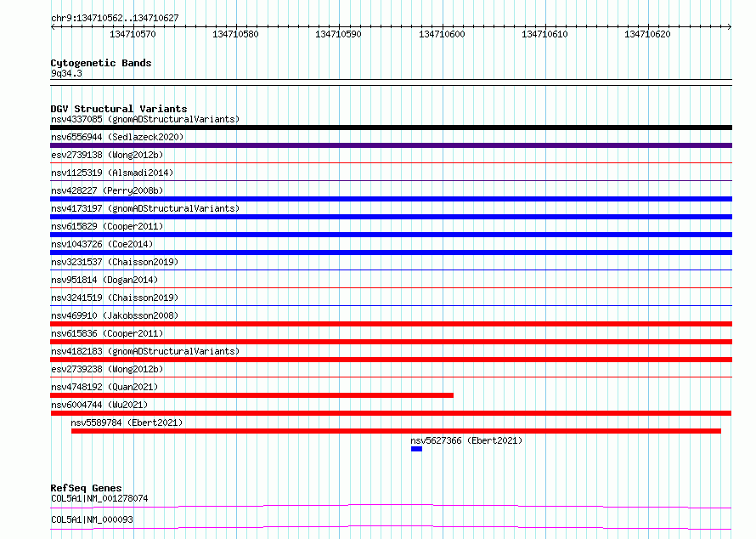756x539 pixels.
Task: Click nsv4173197 gnomADStructuralVariants label
Action: pyautogui.click(x=145, y=208)
